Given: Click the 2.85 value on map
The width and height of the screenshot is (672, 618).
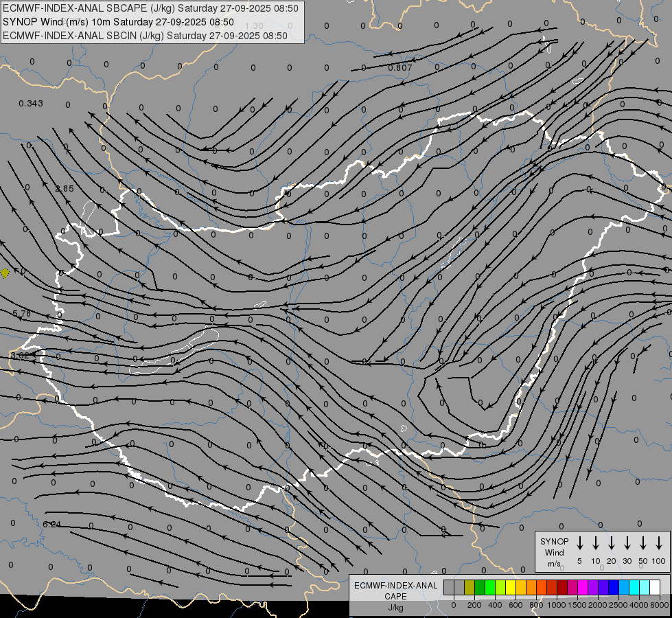Looking at the screenshot, I should tap(65, 188).
